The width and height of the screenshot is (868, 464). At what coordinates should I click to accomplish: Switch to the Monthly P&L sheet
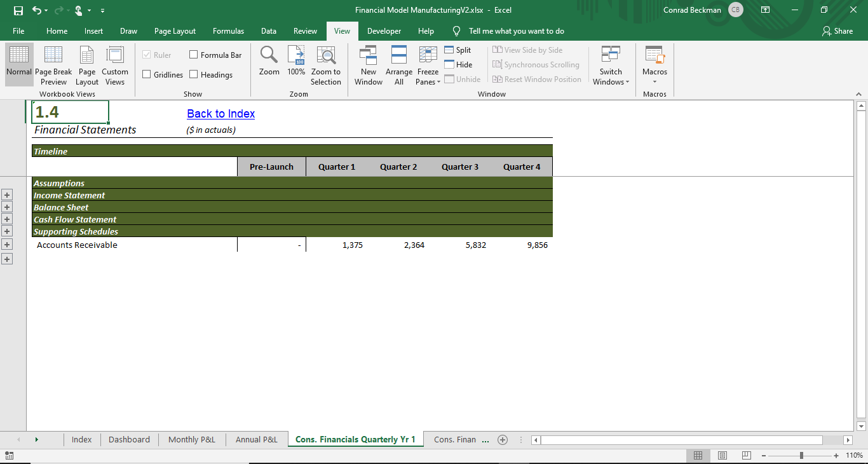click(x=192, y=439)
